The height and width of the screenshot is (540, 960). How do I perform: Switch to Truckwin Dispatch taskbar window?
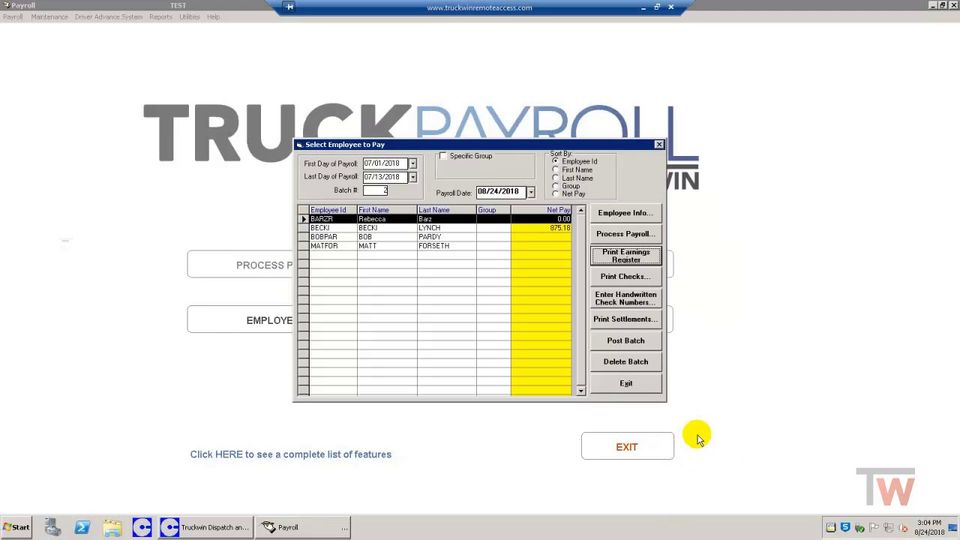click(x=206, y=527)
